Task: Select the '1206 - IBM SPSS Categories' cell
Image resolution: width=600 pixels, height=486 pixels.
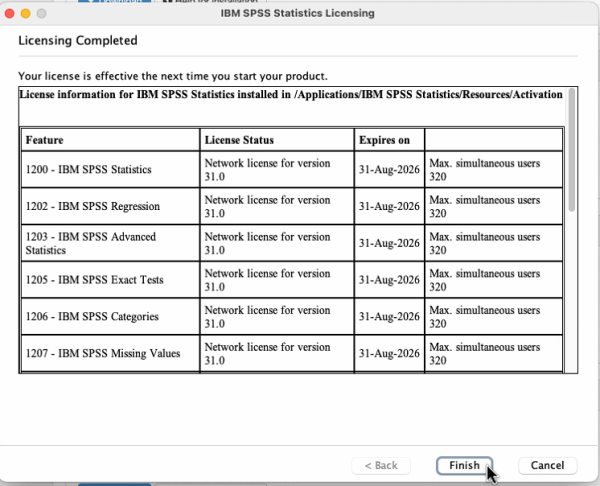Action: click(111, 316)
